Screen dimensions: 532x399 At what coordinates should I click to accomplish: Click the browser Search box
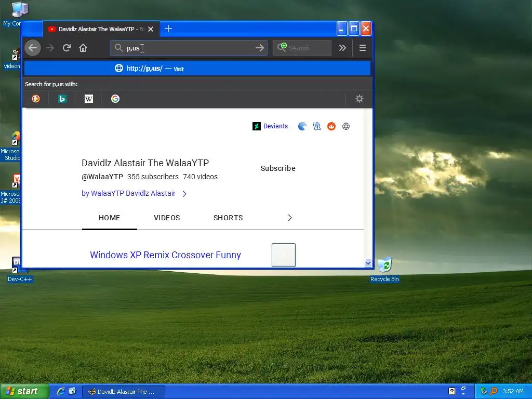pos(302,48)
